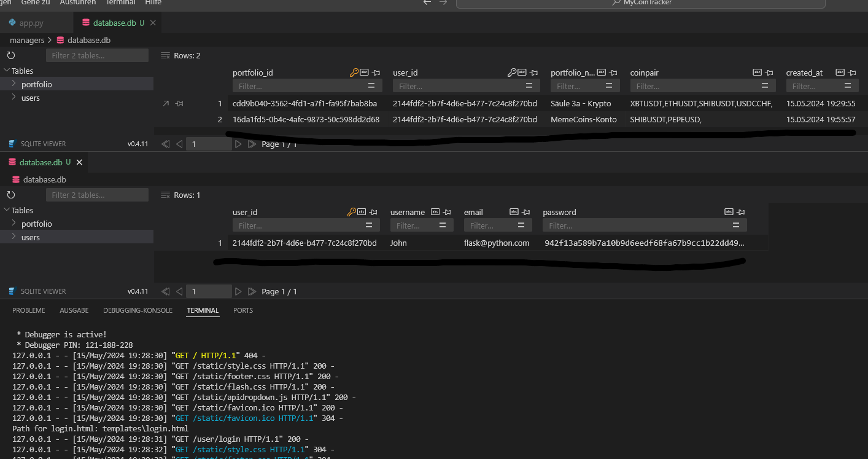Click the foreign key icon on user_id column

511,73
